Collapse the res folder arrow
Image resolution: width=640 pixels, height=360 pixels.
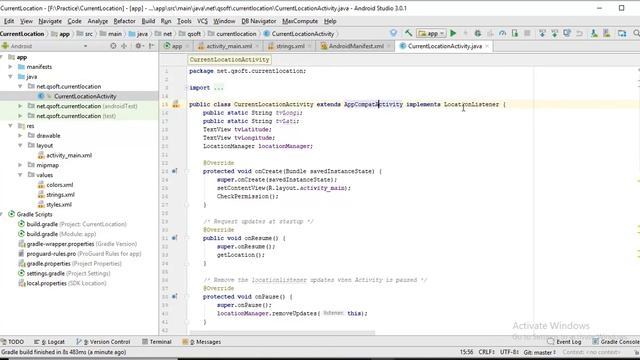coord(11,126)
